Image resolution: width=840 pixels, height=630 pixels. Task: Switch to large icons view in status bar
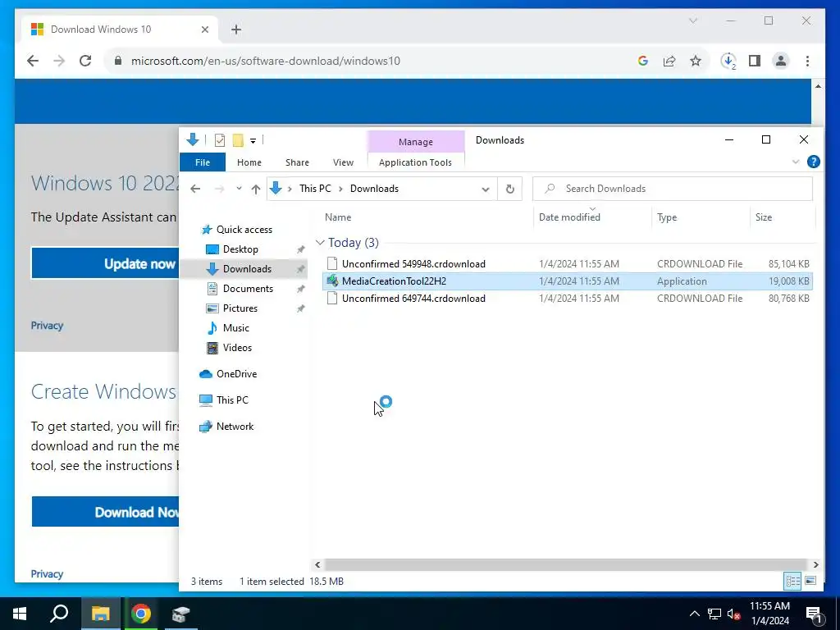[810, 581]
